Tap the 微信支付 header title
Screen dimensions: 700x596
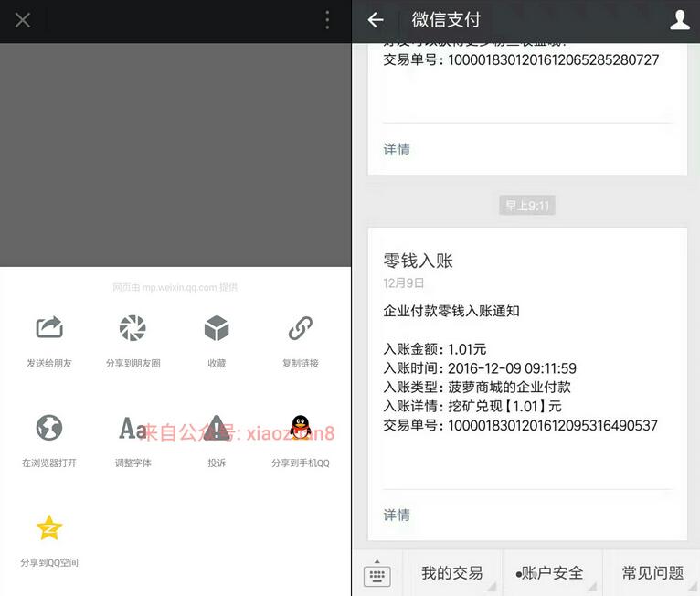tap(446, 20)
